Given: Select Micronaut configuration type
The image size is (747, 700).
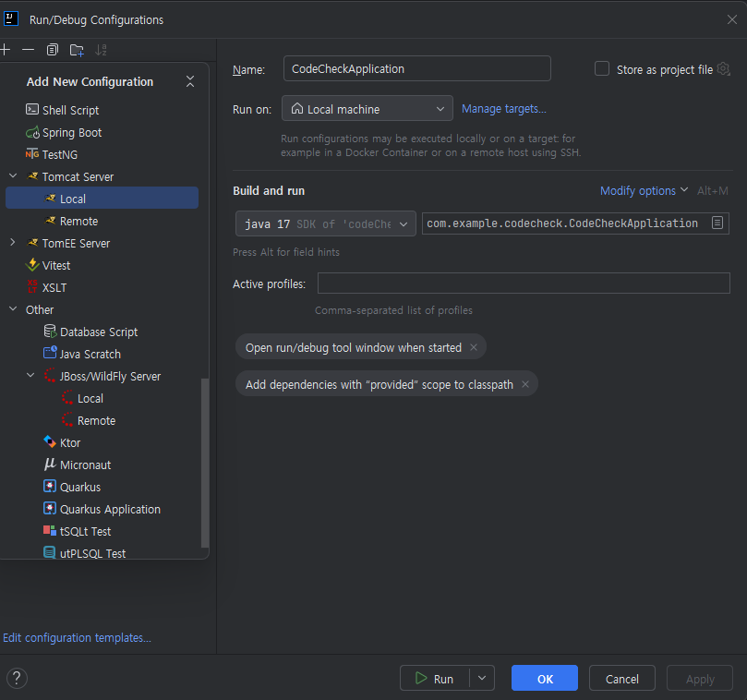Looking at the screenshot, I should point(102,465).
